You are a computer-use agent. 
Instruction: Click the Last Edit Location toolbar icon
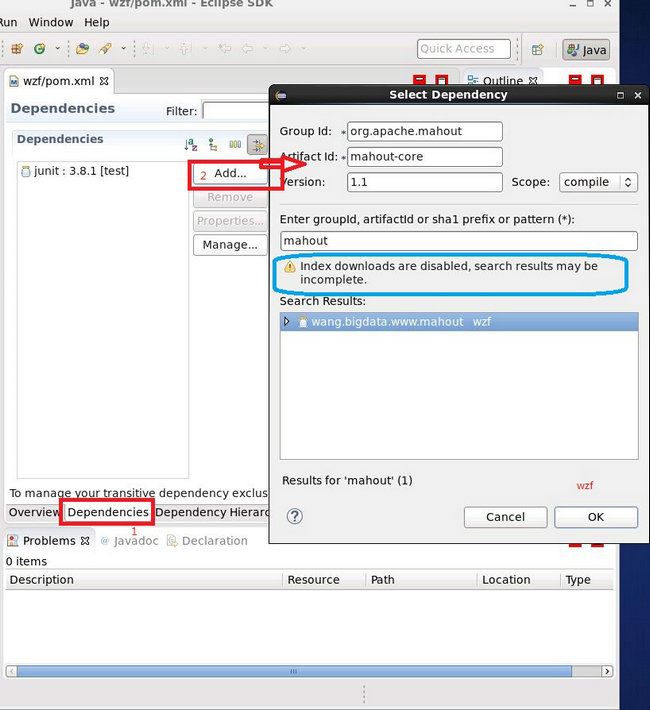tap(224, 48)
